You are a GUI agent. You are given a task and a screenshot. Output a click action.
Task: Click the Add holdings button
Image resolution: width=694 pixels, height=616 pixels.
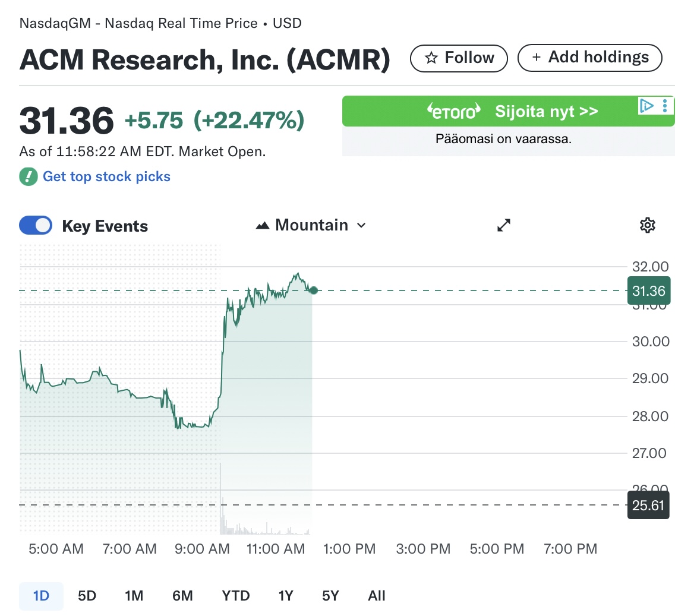[x=589, y=58]
